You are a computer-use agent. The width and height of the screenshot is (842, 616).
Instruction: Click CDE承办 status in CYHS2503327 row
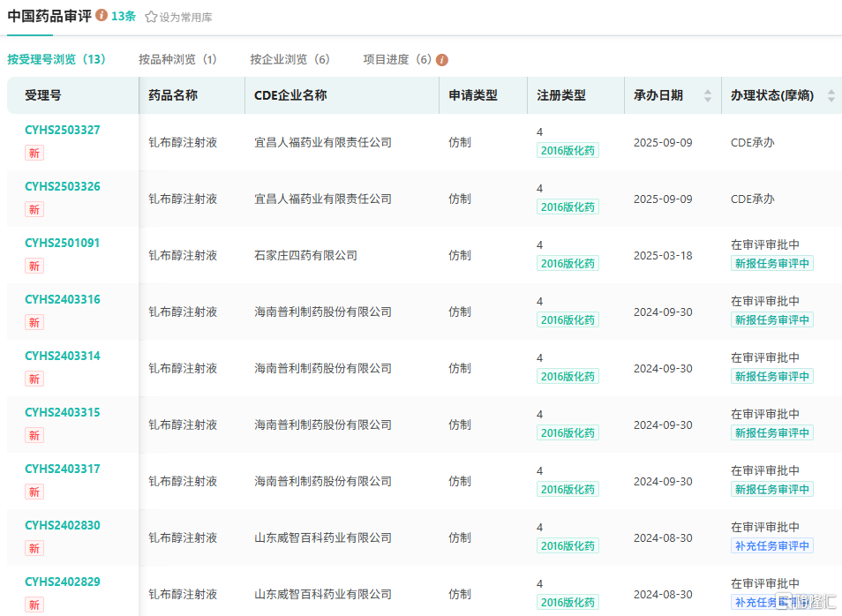click(752, 142)
